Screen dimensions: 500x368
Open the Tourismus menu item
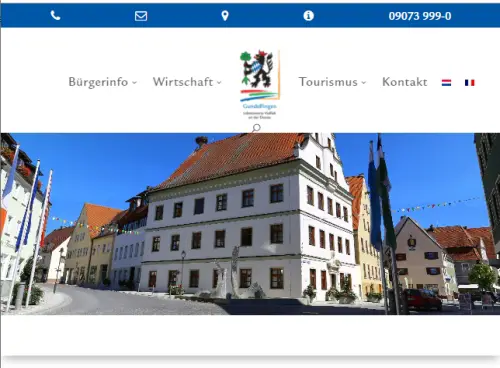pyautogui.click(x=328, y=82)
